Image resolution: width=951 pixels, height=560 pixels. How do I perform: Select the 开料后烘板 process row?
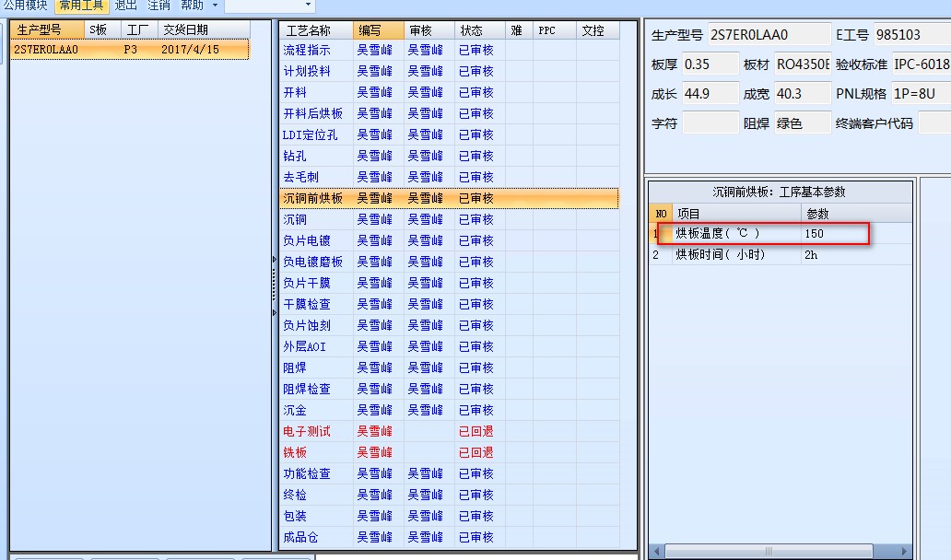pos(450,113)
